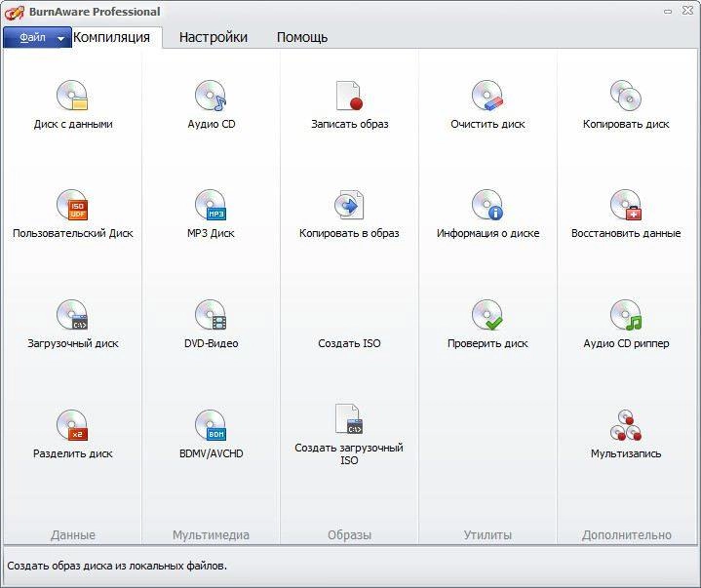This screenshot has width=701, height=588.
Task: Click the Аудио CD риппер text label
Action: click(626, 343)
